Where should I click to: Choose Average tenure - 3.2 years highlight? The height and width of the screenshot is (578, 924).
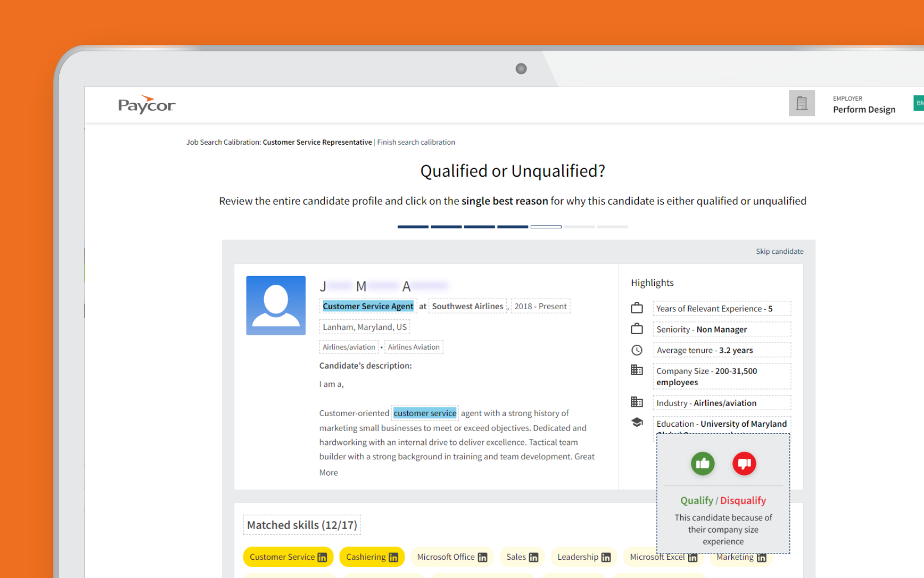[722, 350]
